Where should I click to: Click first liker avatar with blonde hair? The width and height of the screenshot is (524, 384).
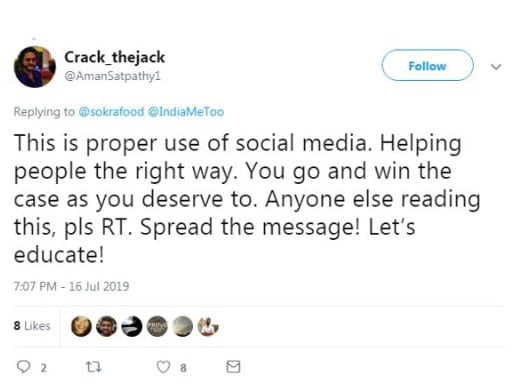pos(81,326)
